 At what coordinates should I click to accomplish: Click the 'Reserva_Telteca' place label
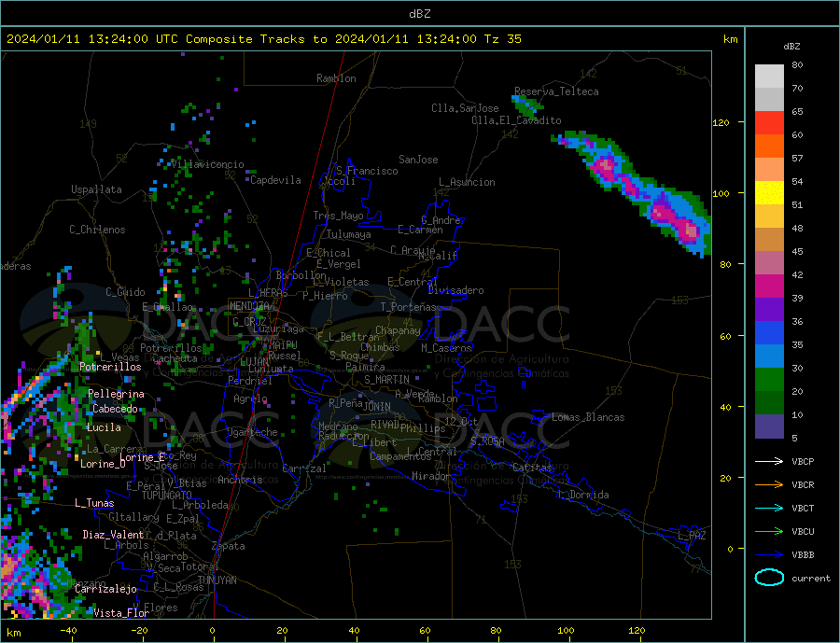coord(556,91)
